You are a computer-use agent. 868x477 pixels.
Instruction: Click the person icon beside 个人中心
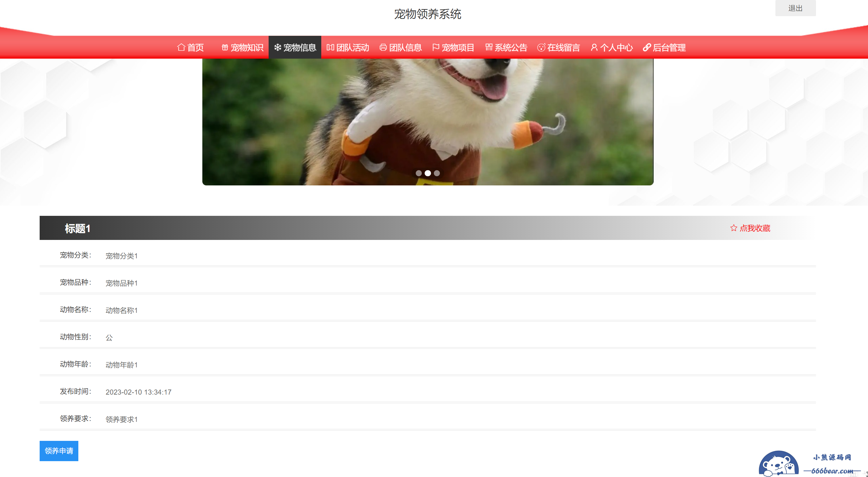pos(594,48)
